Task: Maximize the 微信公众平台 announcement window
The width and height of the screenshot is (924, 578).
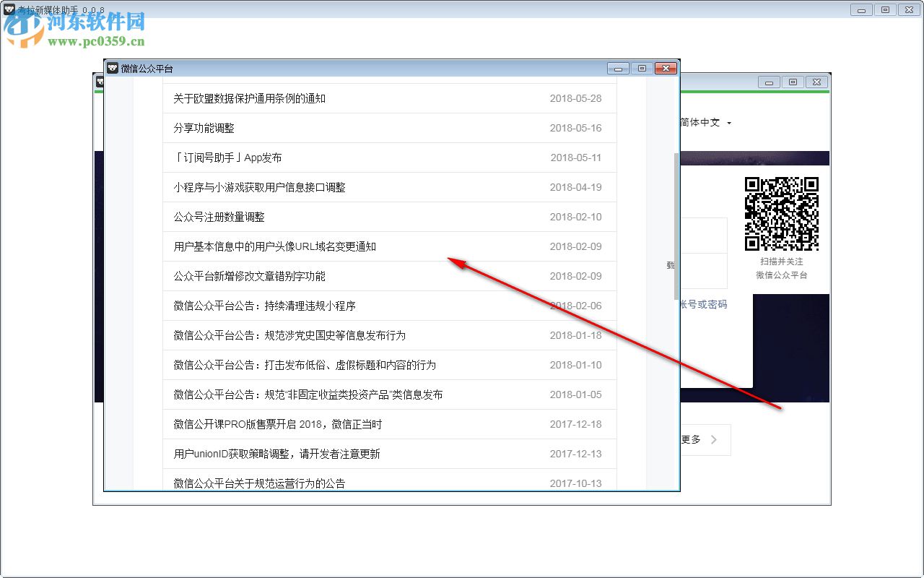Action: [641, 69]
